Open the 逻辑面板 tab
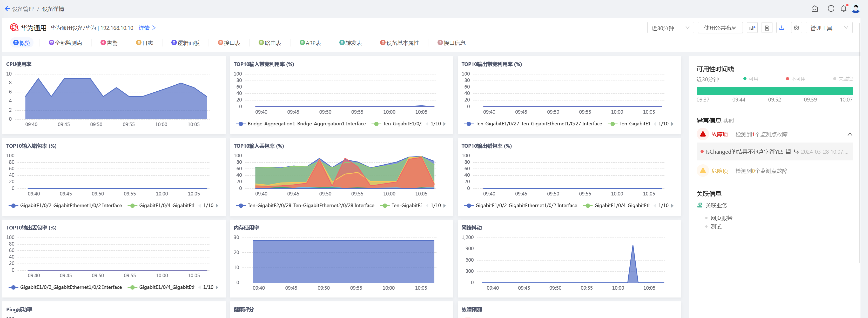The height and width of the screenshot is (318, 868). 185,43
